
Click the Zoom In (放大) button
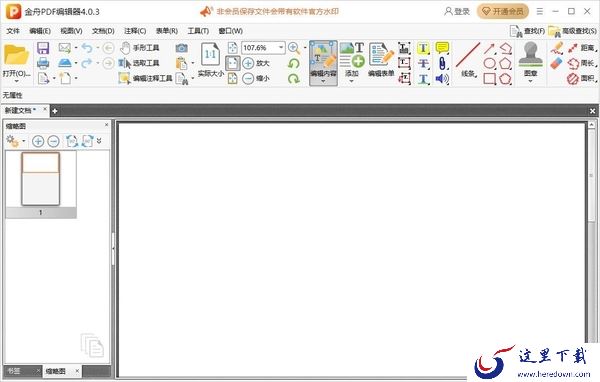(x=256, y=63)
